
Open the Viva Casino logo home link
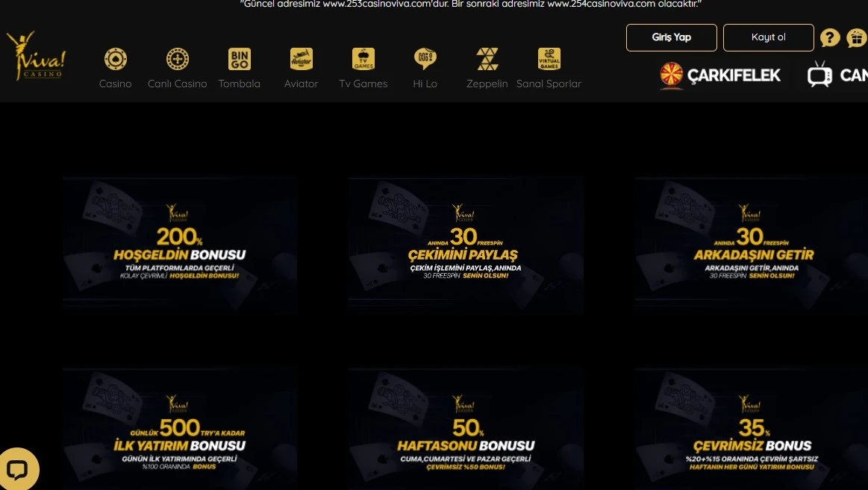click(x=36, y=55)
